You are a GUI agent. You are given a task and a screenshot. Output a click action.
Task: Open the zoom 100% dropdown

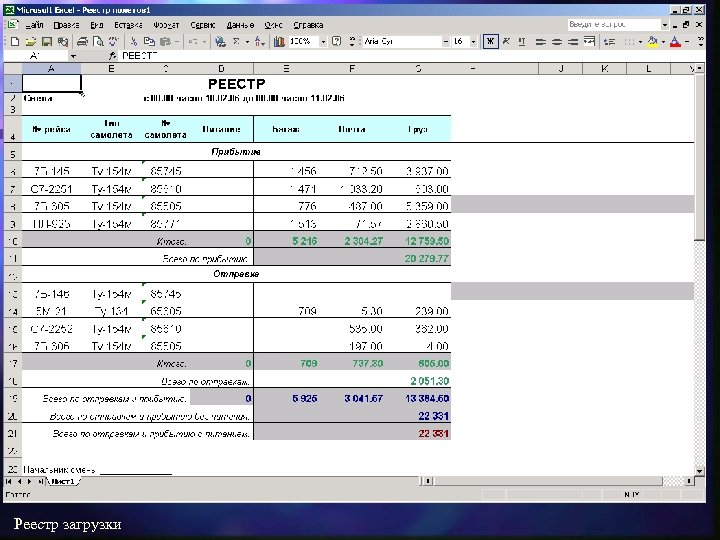[323, 42]
